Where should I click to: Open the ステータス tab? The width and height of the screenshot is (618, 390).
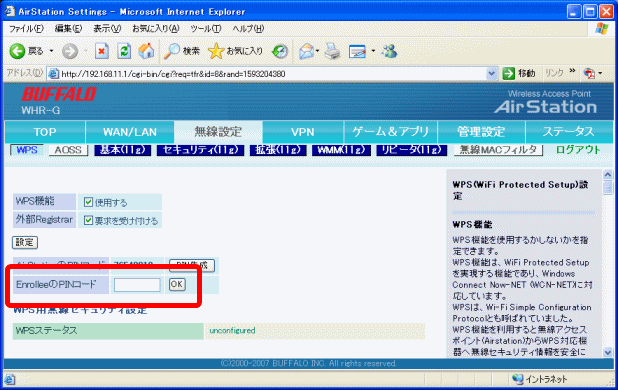569,132
